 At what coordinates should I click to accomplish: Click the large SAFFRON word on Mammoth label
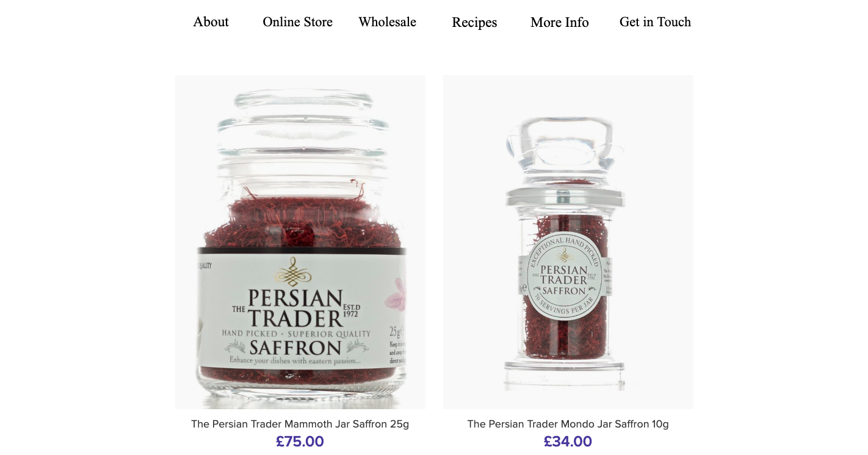295,348
